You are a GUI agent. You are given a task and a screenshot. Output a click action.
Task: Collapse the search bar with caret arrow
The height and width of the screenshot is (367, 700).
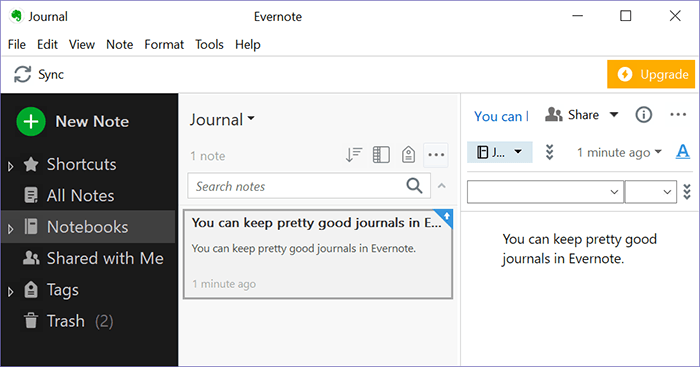[x=442, y=186]
